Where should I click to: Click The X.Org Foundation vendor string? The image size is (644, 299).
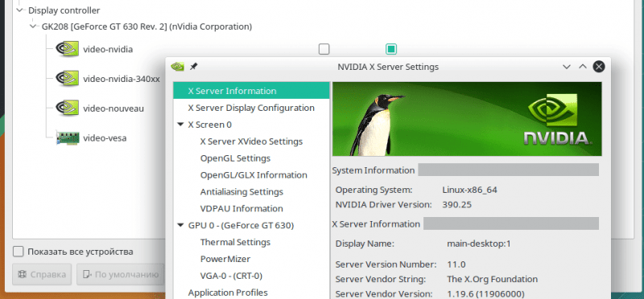(x=492, y=280)
